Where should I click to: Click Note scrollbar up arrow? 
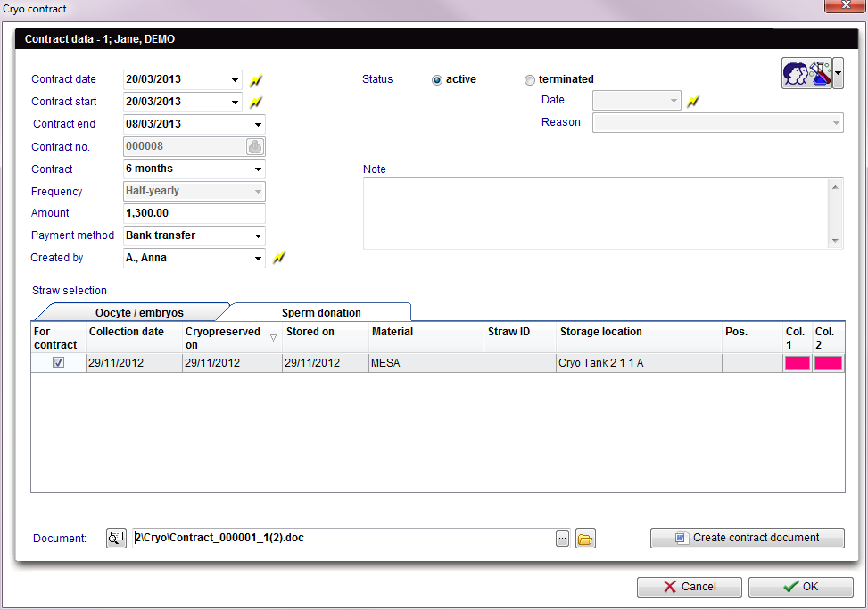[x=835, y=187]
